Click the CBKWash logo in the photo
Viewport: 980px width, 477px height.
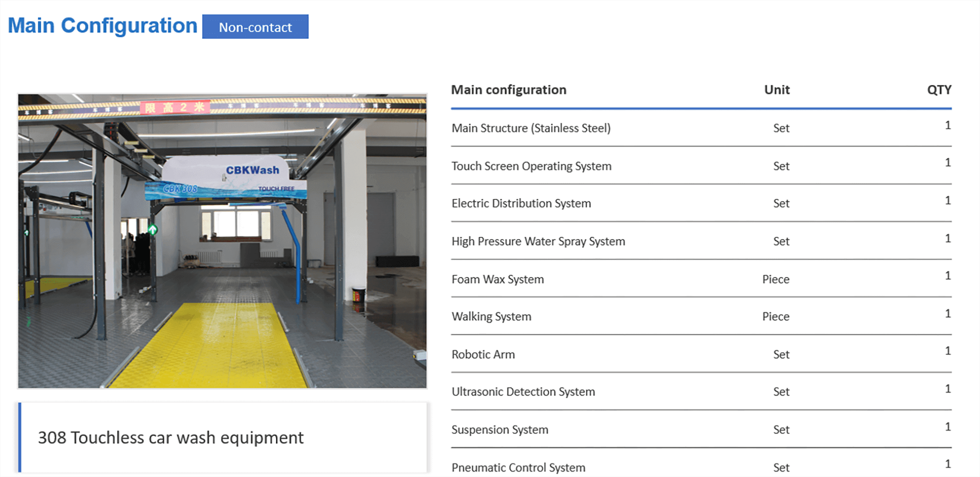(252, 170)
